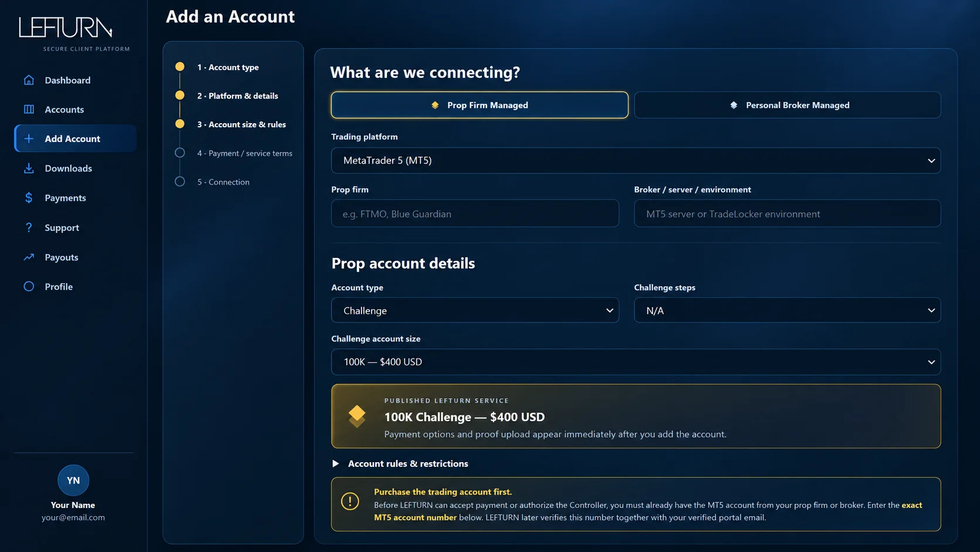This screenshot has width=980, height=552.
Task: Open Add Account sidebar item
Action: coord(75,138)
